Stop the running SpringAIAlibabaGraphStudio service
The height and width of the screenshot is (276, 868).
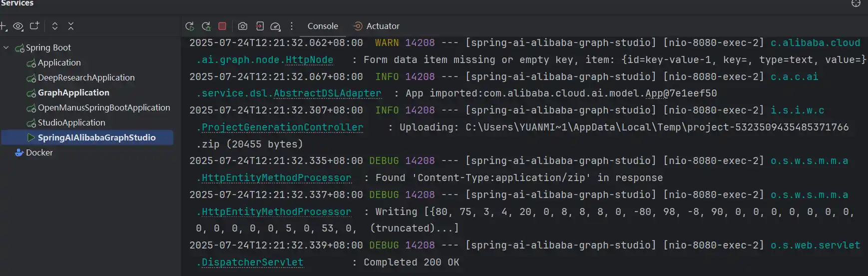coord(222,26)
